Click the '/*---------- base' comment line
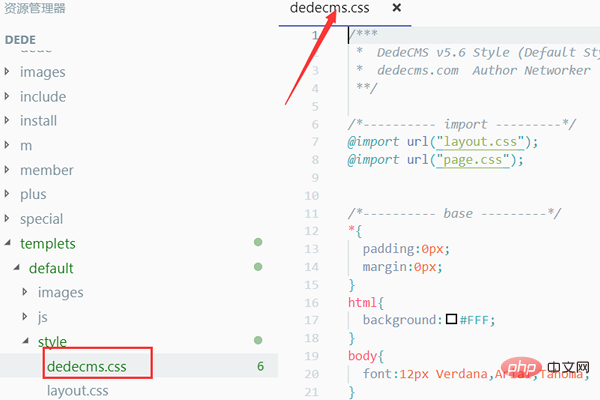600x400 pixels. [x=454, y=213]
